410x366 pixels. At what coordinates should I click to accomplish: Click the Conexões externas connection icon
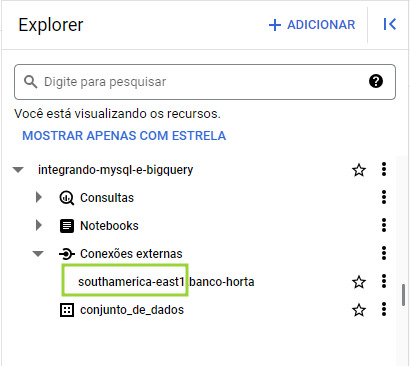coord(67,254)
